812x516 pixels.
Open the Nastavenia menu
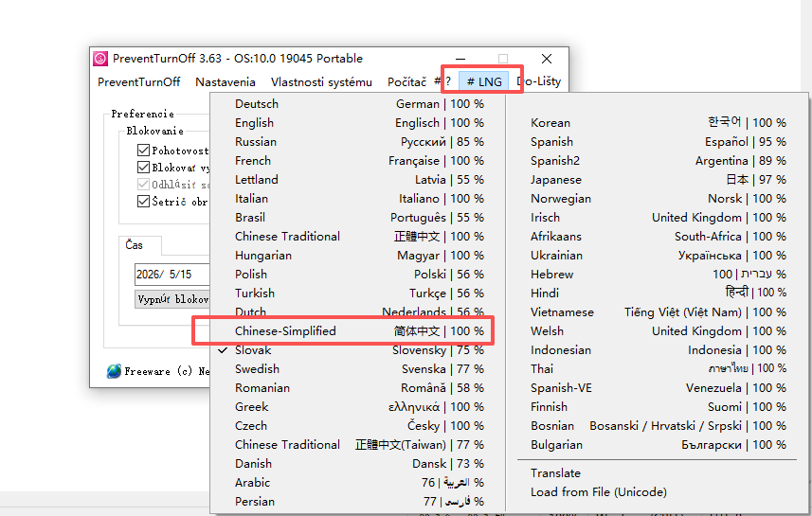pyautogui.click(x=226, y=81)
